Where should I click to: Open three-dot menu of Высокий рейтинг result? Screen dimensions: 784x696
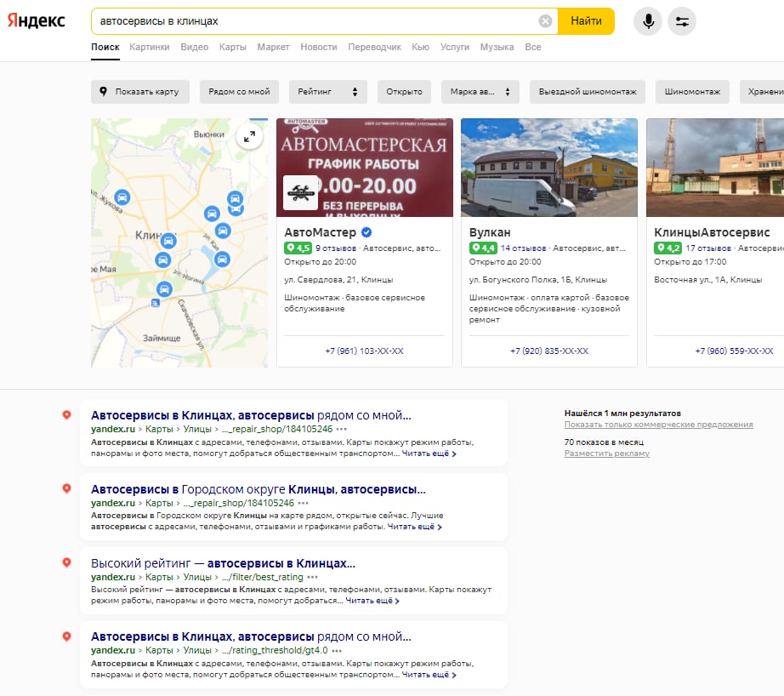pyautogui.click(x=313, y=577)
